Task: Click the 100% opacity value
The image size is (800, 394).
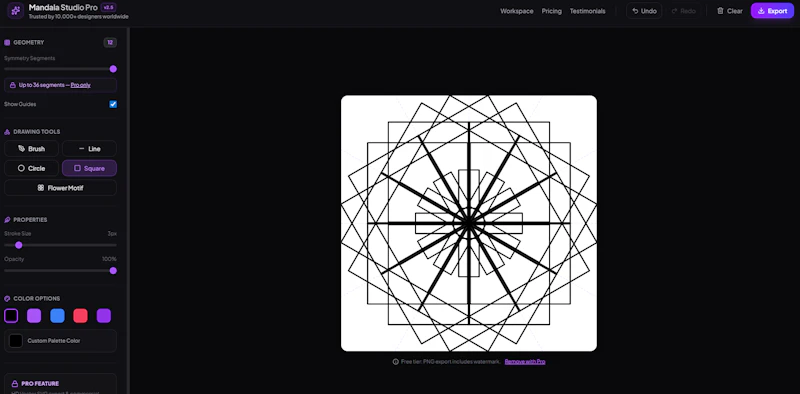Action: (x=109, y=259)
